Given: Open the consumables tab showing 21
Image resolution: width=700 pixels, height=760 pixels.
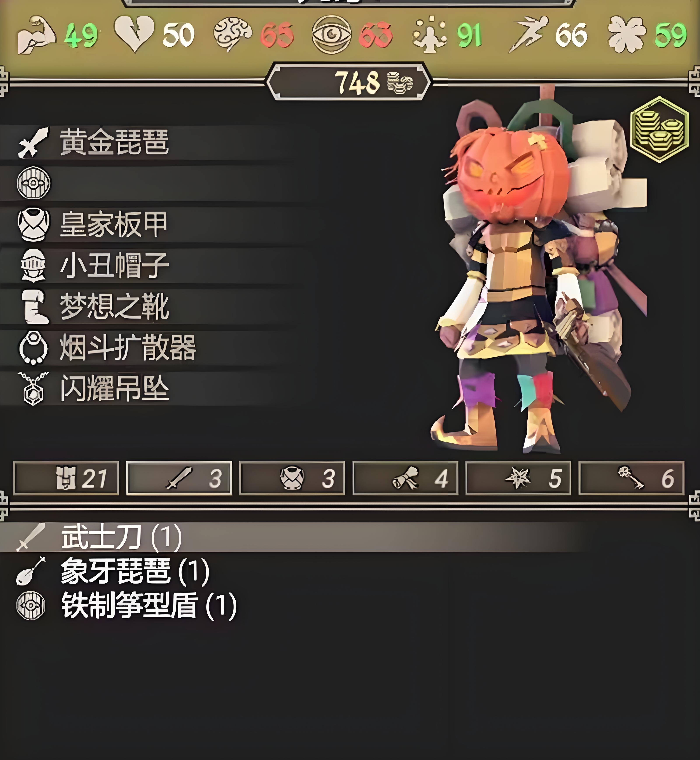Looking at the screenshot, I should tap(66, 478).
